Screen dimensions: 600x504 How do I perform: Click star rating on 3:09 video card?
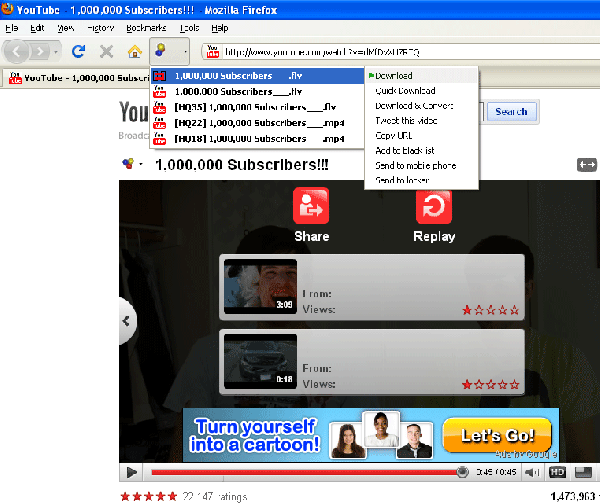click(x=491, y=310)
